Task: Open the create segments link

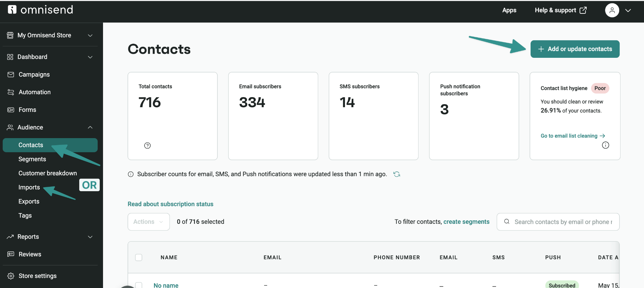Action: click(466, 222)
